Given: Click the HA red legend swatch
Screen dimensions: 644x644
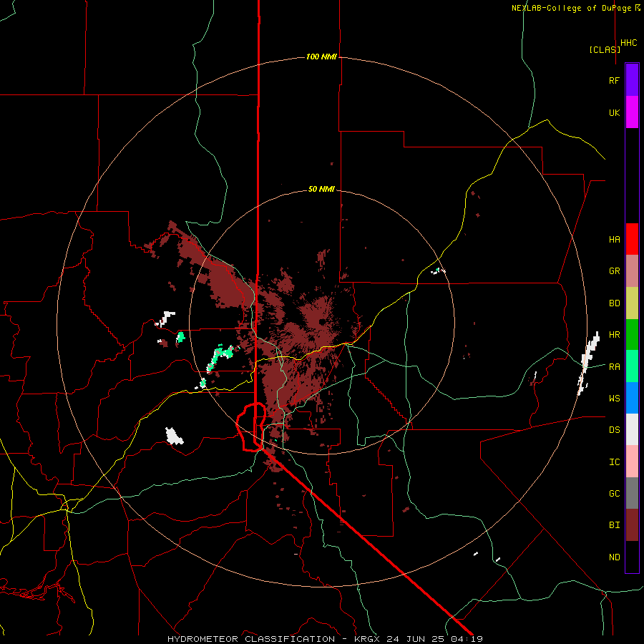Looking at the screenshot, I should pos(632,239).
